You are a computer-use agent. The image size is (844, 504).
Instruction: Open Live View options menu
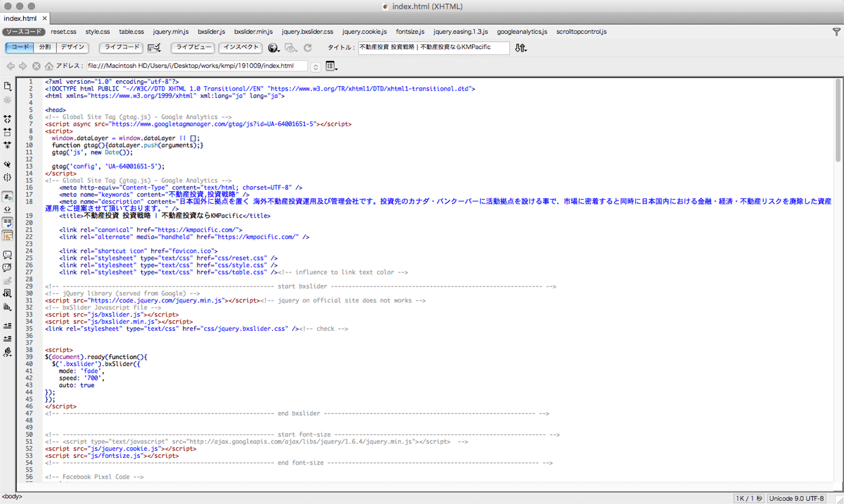[331, 66]
